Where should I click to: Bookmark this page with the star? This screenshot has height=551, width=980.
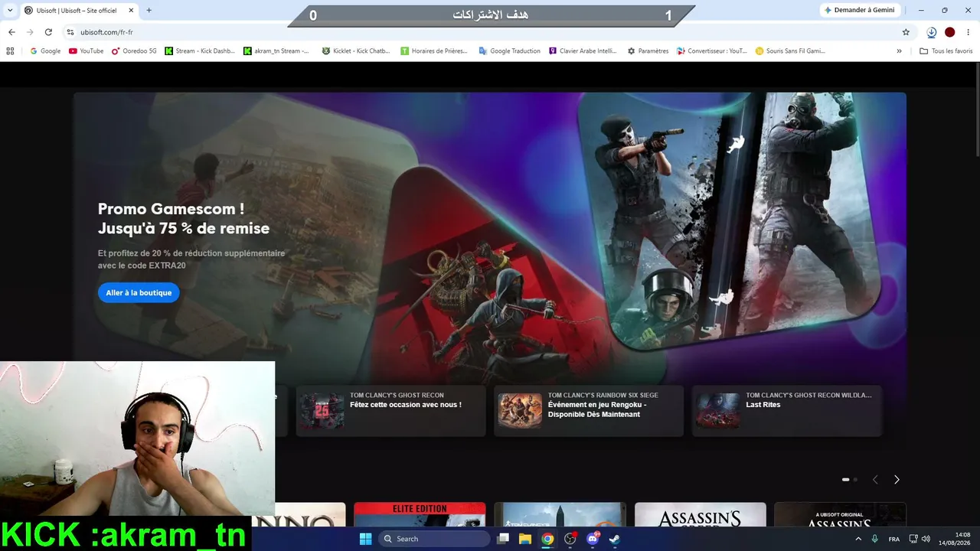tap(906, 32)
